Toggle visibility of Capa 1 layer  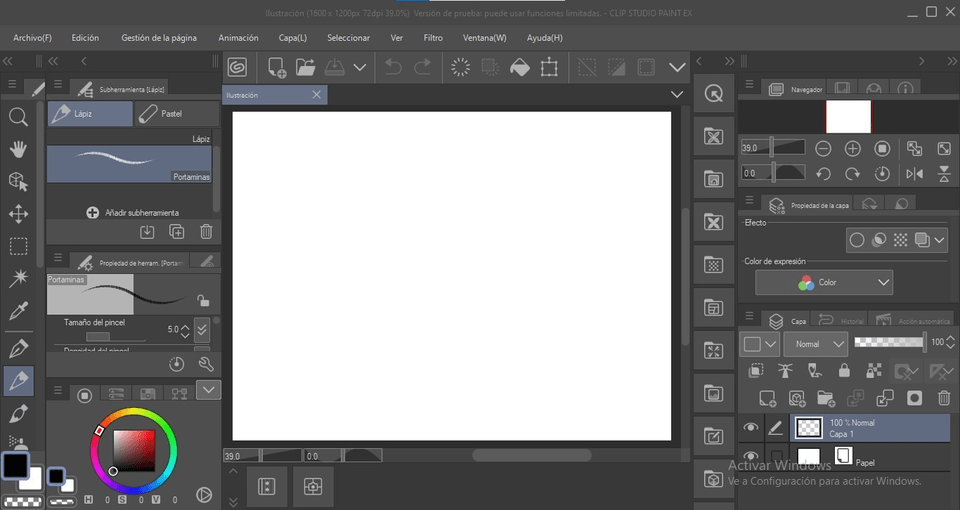click(751, 427)
